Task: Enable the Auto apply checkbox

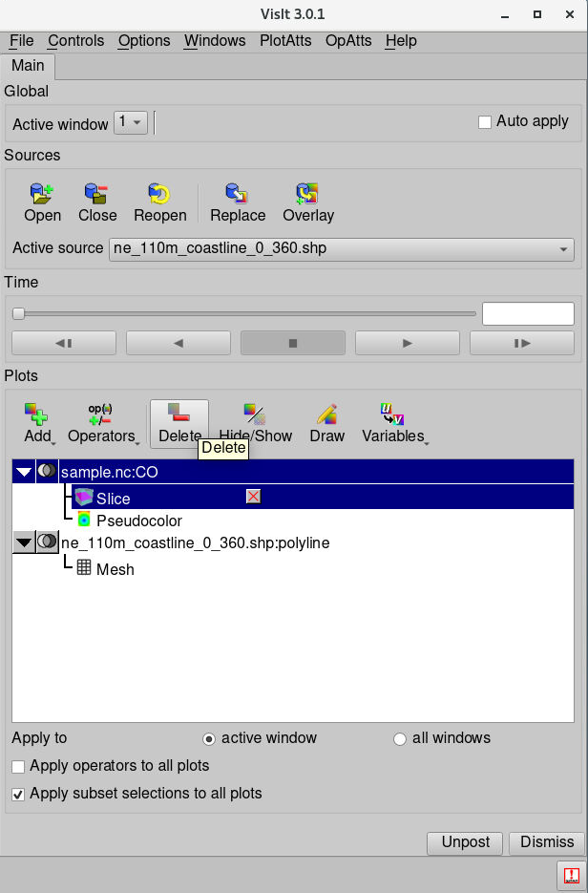Action: [485, 122]
